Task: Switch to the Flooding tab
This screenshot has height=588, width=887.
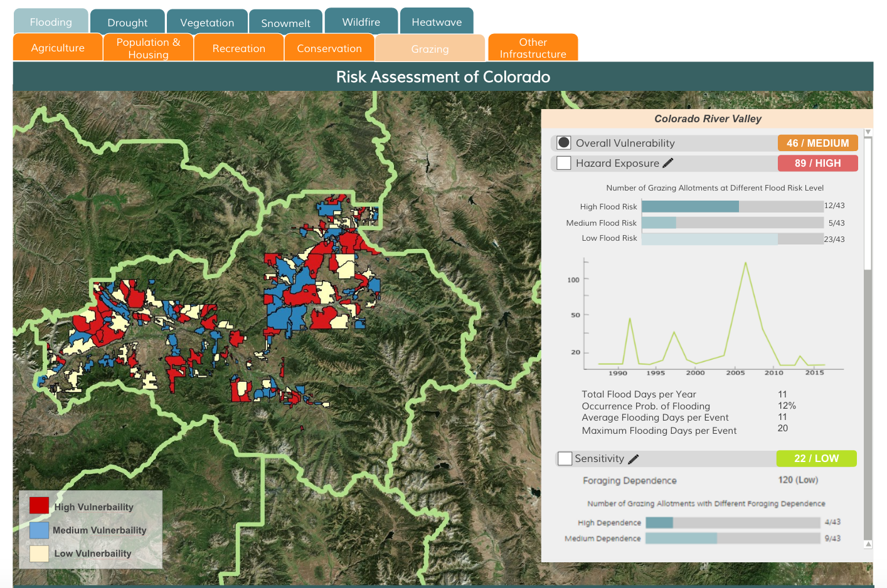Action: [x=51, y=21]
